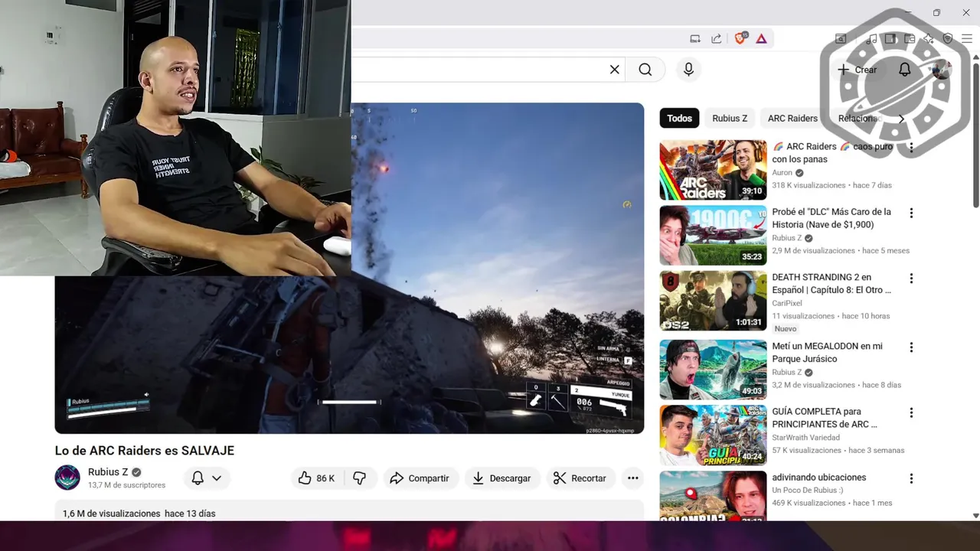Click the YouTube magnifier search button
The image size is (980, 551).
click(645, 70)
